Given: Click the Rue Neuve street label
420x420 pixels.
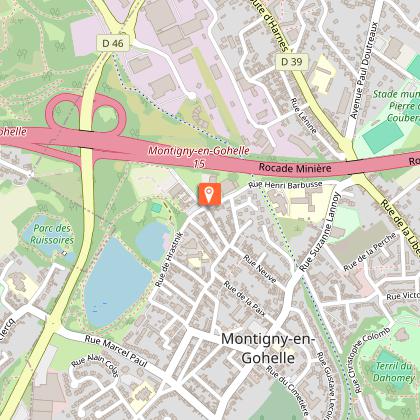Looking at the screenshot, I should [260, 269].
